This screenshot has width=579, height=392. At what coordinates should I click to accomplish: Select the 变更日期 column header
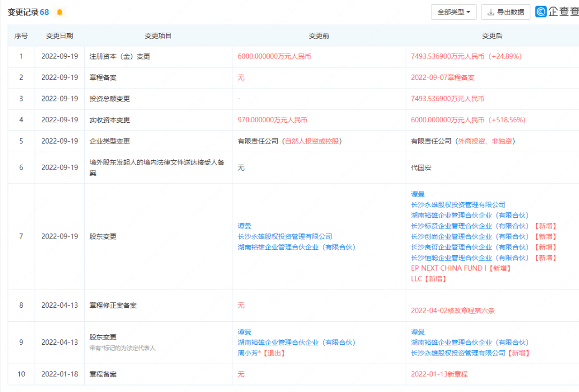pyautogui.click(x=60, y=36)
